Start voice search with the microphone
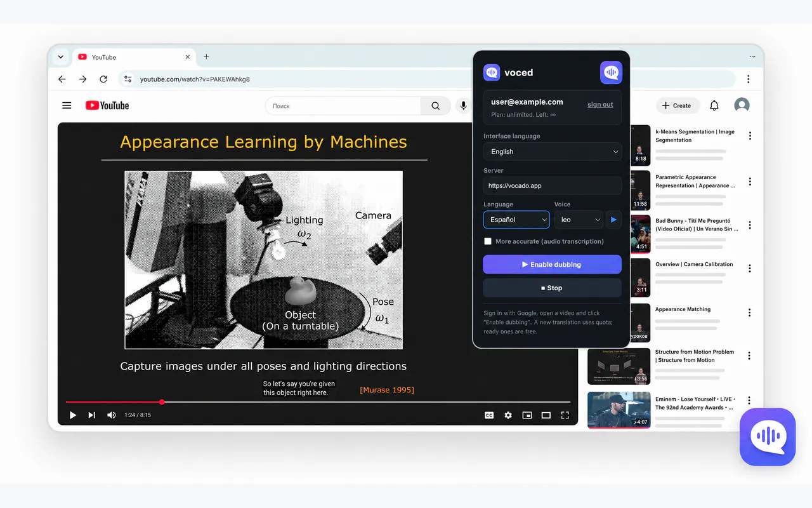Image resolution: width=812 pixels, height=508 pixels. click(464, 106)
